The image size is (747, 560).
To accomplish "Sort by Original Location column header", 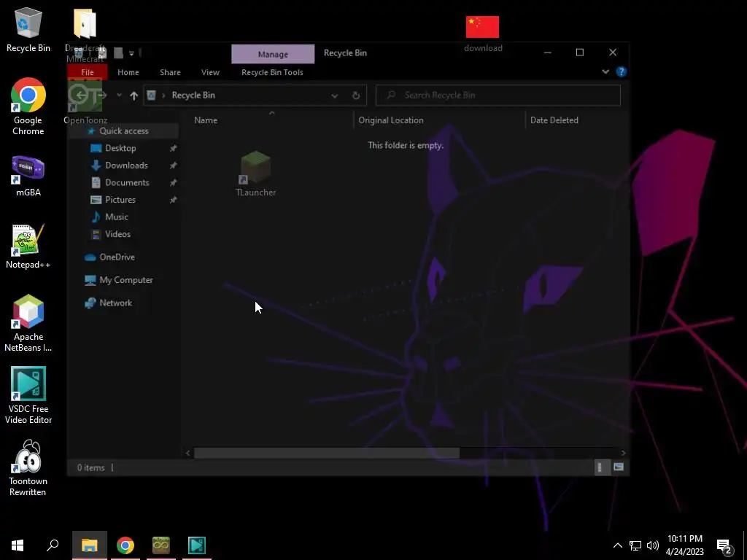I will click(439, 120).
